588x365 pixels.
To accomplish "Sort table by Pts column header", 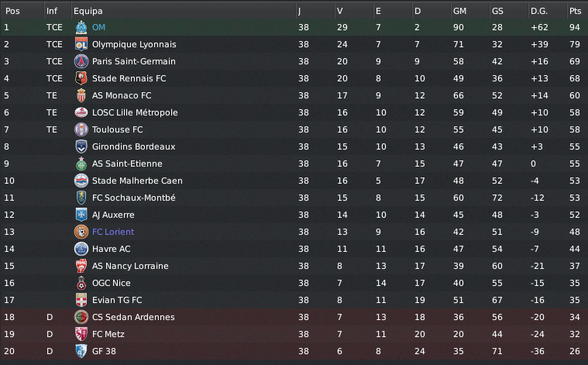I will 575,11.
